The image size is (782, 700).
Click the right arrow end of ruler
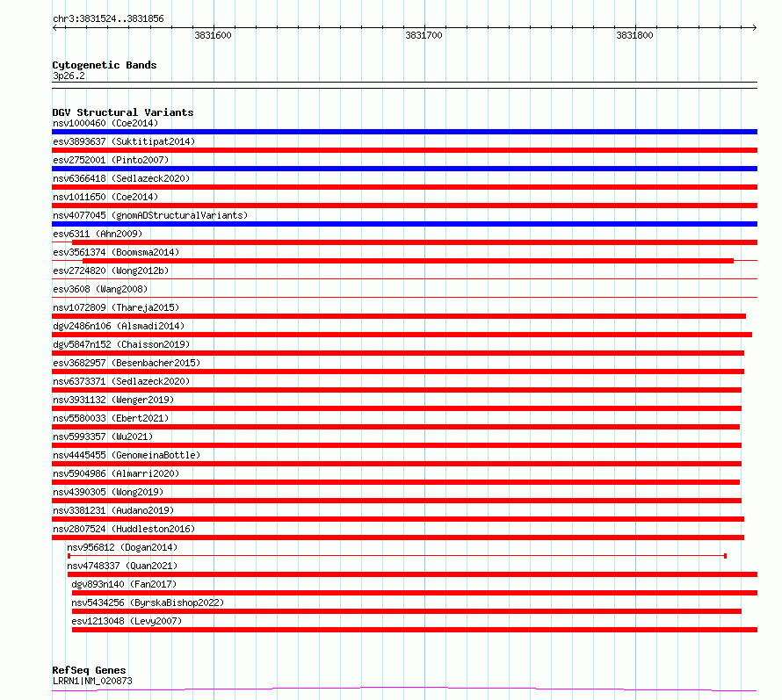(x=755, y=28)
